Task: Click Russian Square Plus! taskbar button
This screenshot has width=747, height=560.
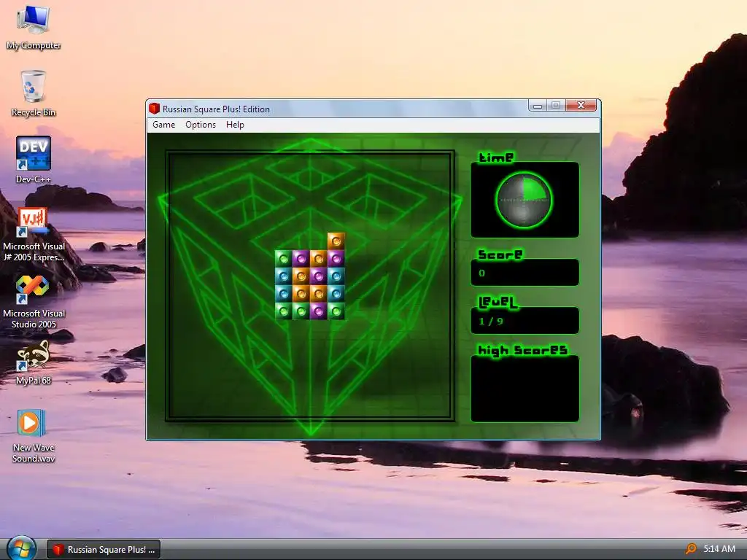Action: 104,550
